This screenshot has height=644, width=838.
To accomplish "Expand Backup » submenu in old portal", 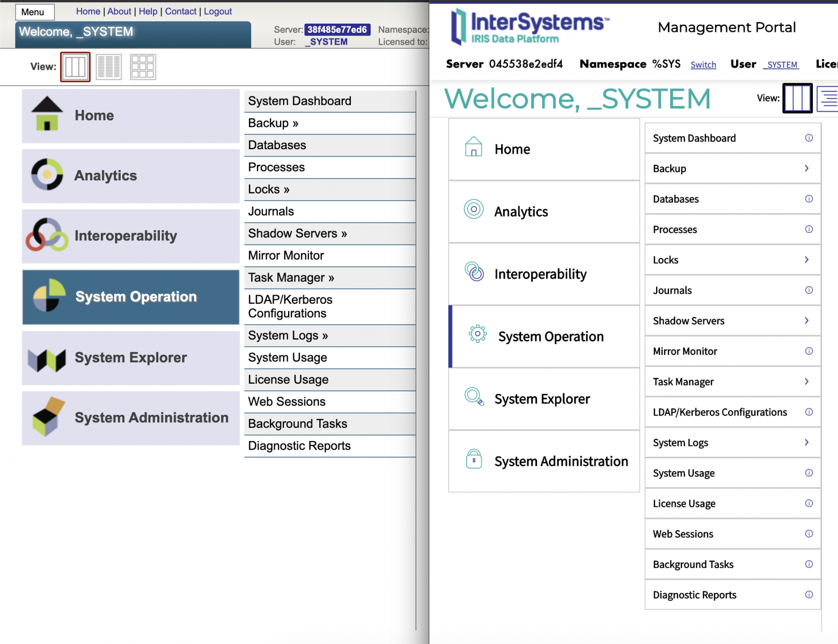I will [x=330, y=123].
